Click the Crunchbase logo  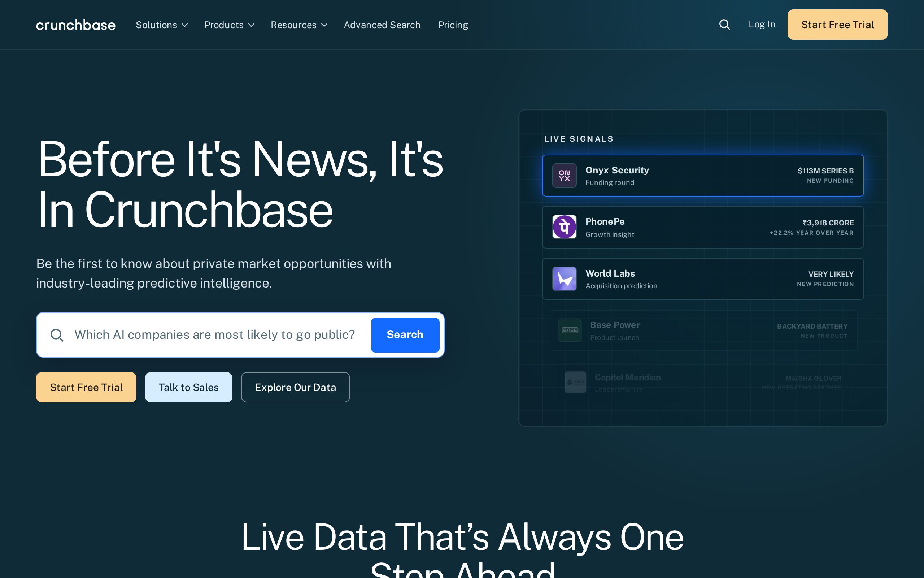point(75,25)
